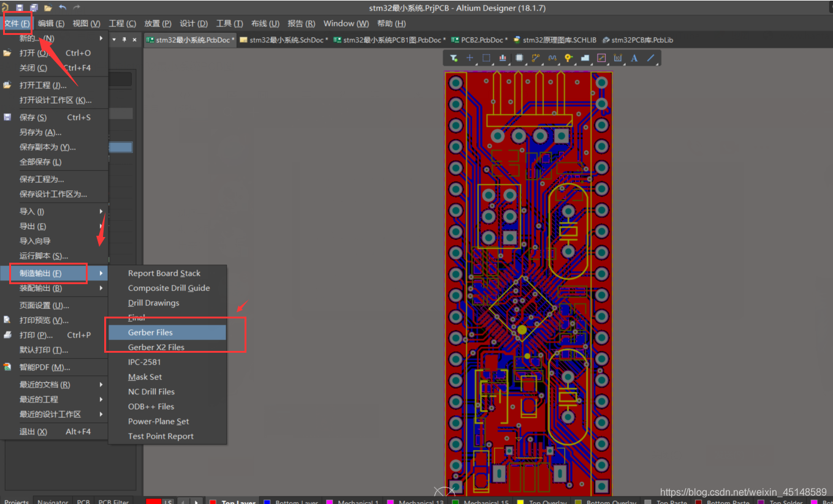Switch to stm32最小系统.SchDoc tab

click(x=284, y=40)
